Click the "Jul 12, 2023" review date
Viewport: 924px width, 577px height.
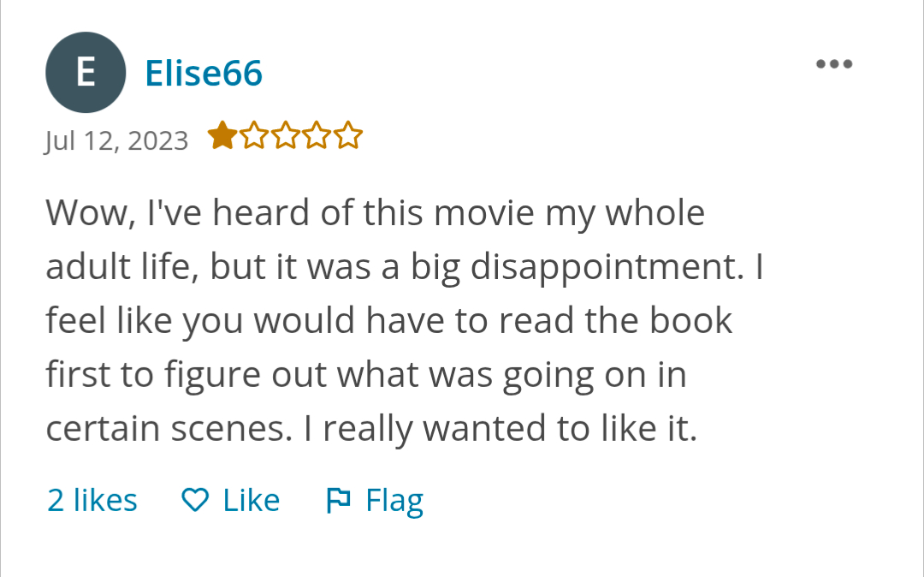pyautogui.click(x=116, y=140)
